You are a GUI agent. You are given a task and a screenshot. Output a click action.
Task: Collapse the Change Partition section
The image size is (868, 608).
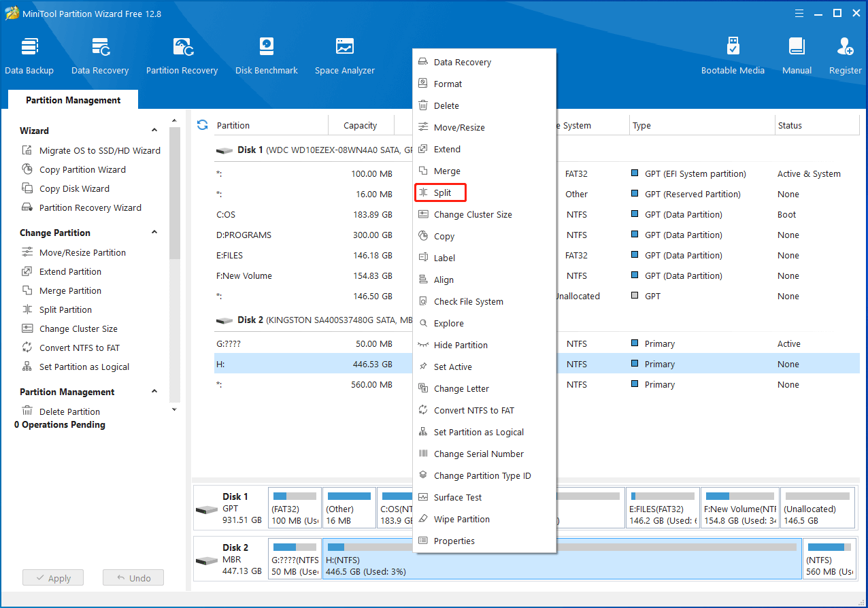pos(154,233)
